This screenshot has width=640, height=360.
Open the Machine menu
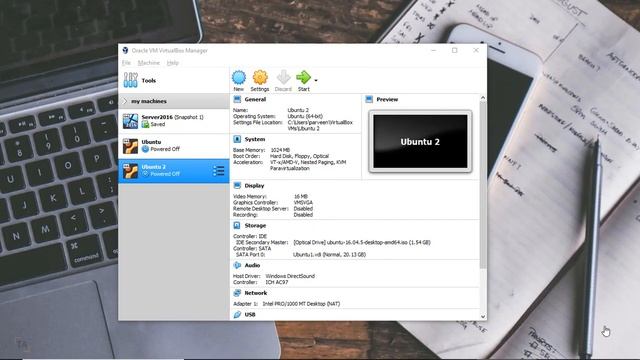[x=149, y=63]
